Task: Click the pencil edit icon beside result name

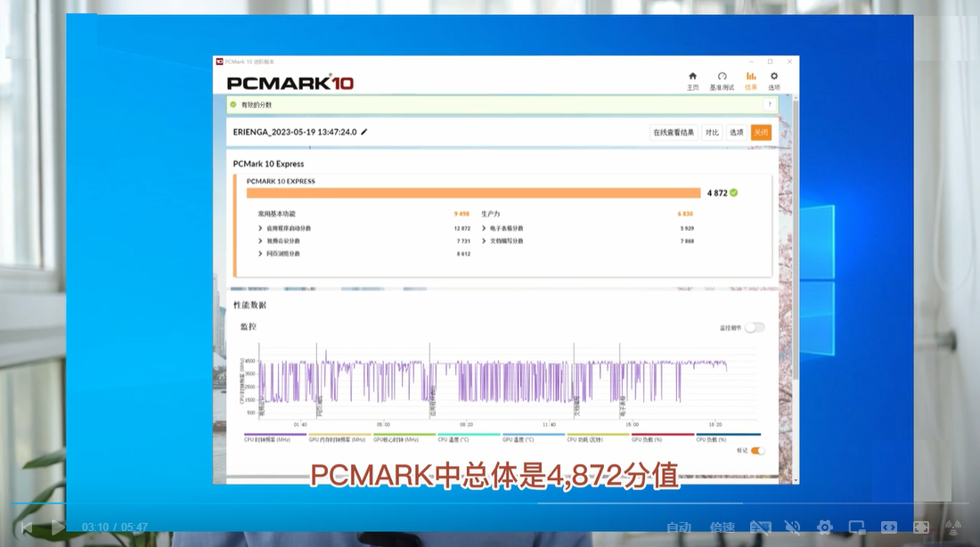Action: coord(364,132)
